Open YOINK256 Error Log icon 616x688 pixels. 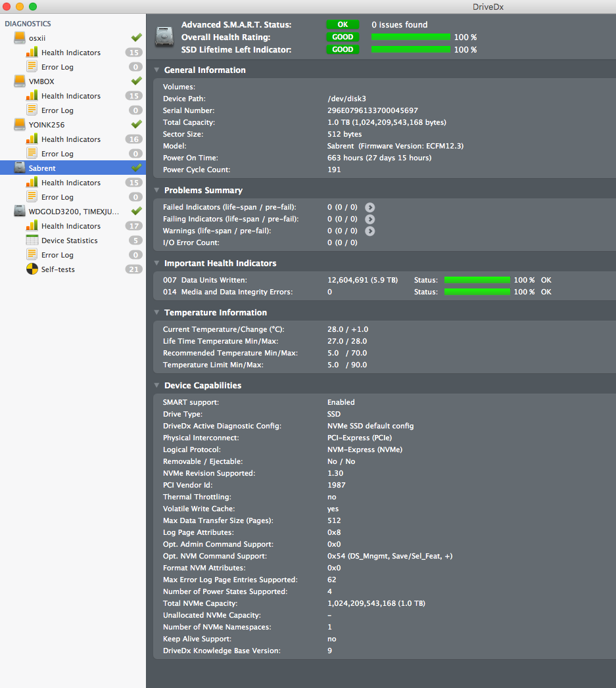click(32, 154)
